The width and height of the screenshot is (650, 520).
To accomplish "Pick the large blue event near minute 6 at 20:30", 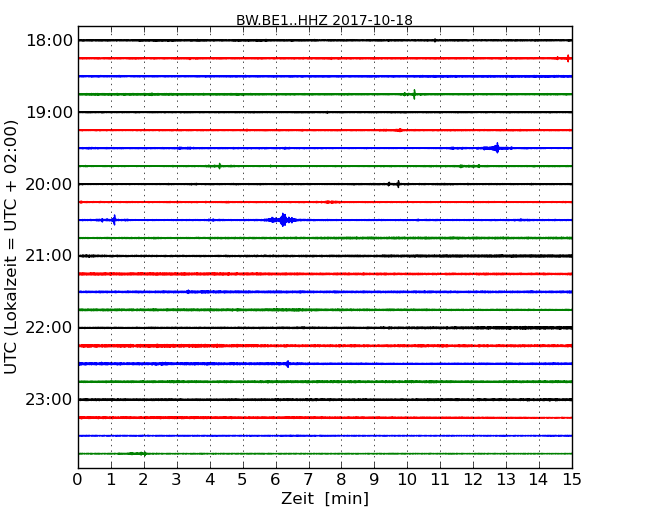I will click(283, 220).
